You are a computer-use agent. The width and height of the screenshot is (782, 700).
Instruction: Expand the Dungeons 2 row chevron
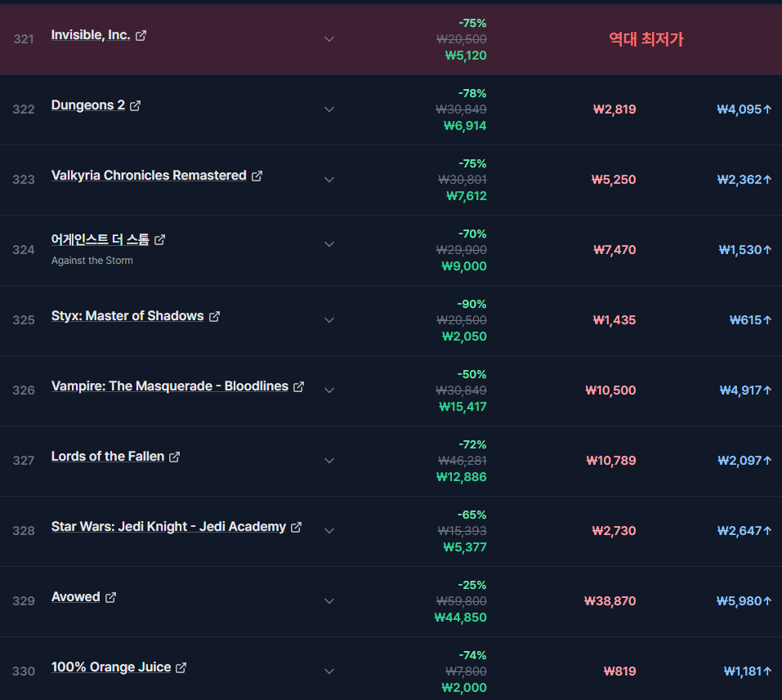[329, 109]
